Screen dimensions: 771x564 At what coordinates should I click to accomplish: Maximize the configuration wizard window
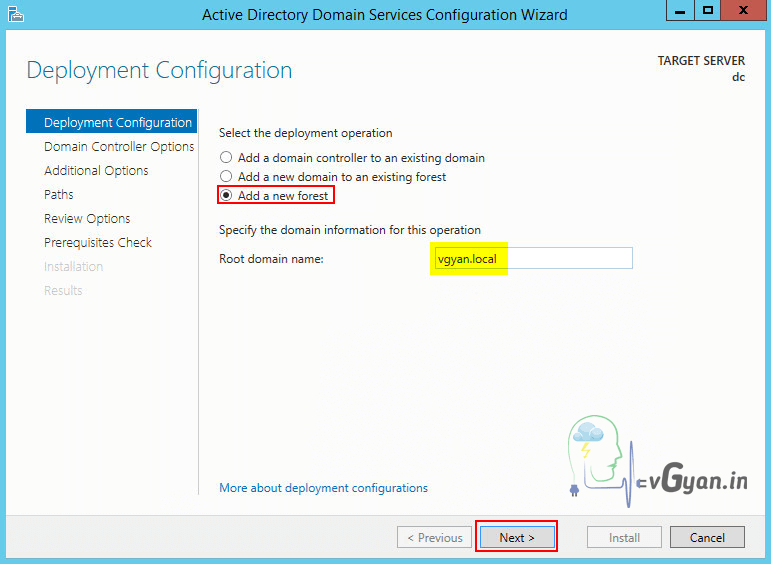tap(709, 12)
